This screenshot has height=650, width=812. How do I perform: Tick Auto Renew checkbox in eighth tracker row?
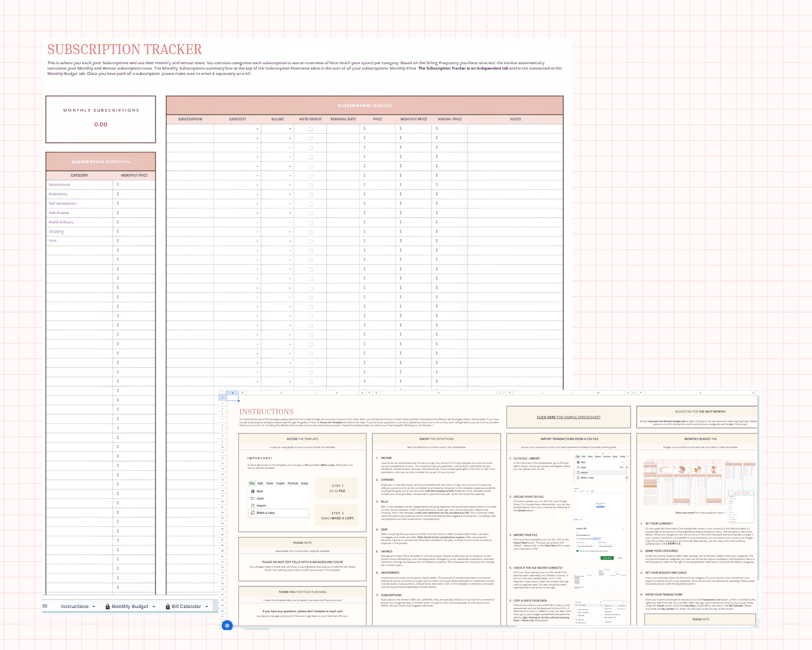click(310, 195)
